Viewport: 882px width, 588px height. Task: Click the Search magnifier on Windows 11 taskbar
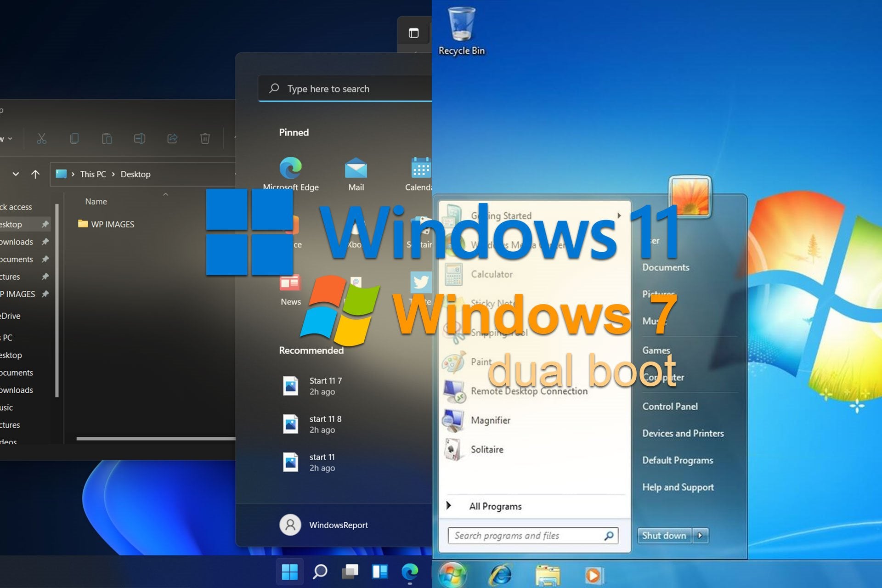tap(320, 572)
